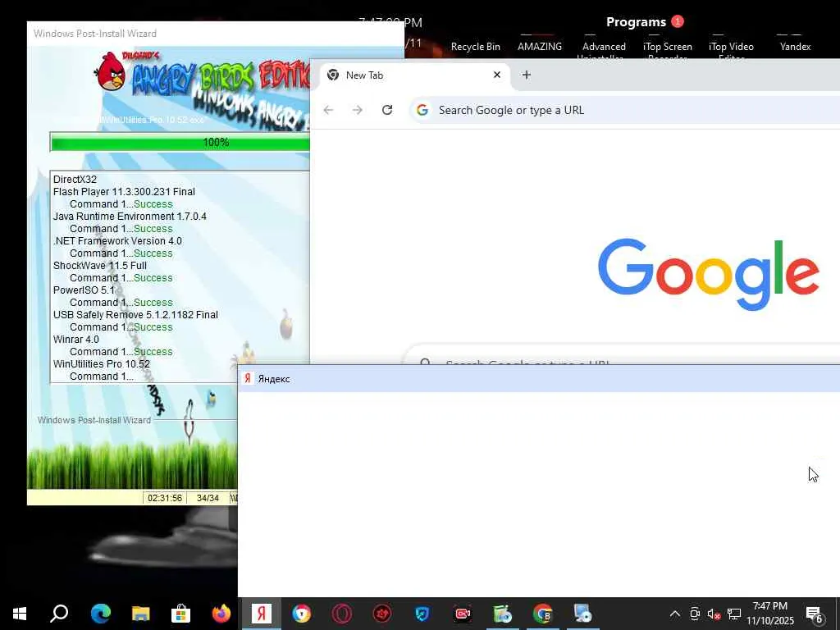
Task: Open the Windows Start menu
Action: tap(20, 614)
